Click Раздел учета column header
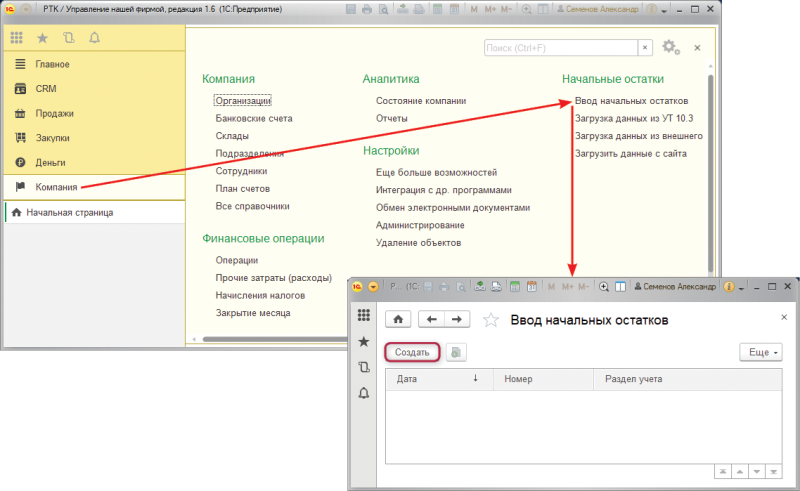 tap(688, 379)
